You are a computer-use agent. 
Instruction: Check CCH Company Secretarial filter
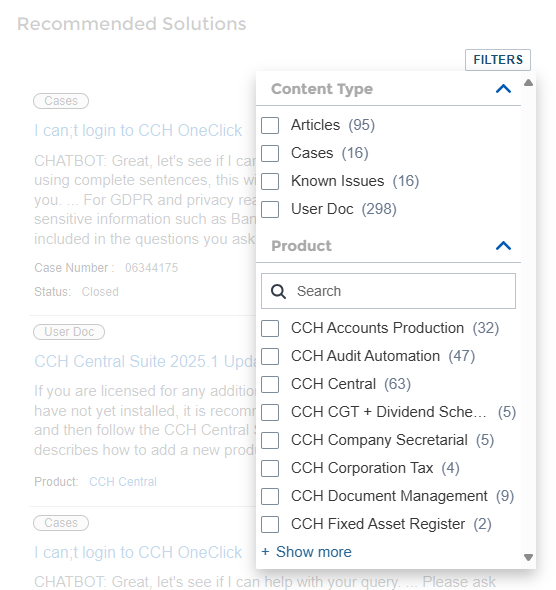[x=270, y=440]
